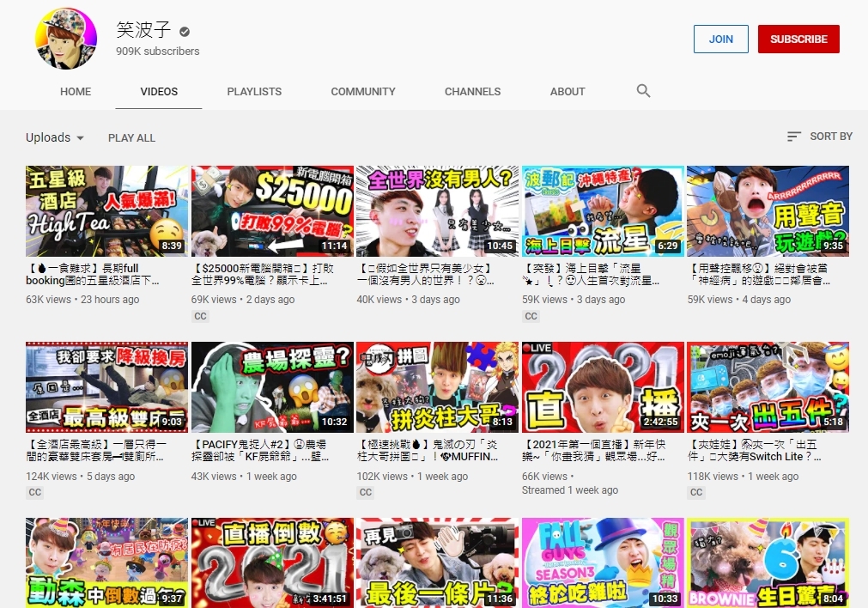
Task: Expand the Uploads dropdown
Action: (x=55, y=137)
